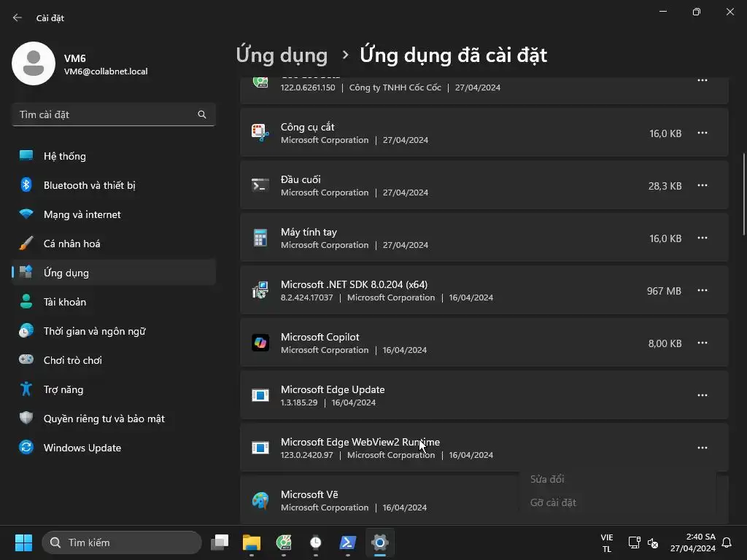Choose Gỡ cài đặt in the context menu
Screen dimensions: 747x560
pyautogui.click(x=553, y=502)
